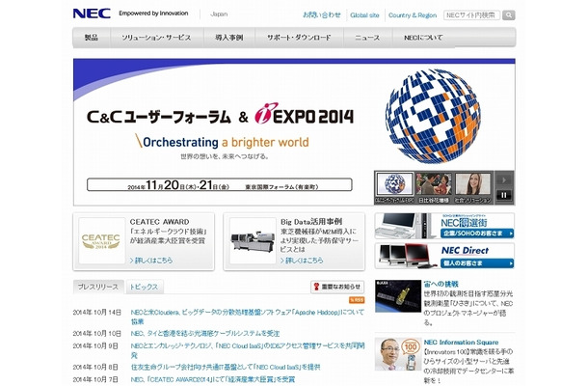Open the 宙への挑戦 link
Image resolution: width=588 pixels, height=386 pixels.
tap(441, 284)
